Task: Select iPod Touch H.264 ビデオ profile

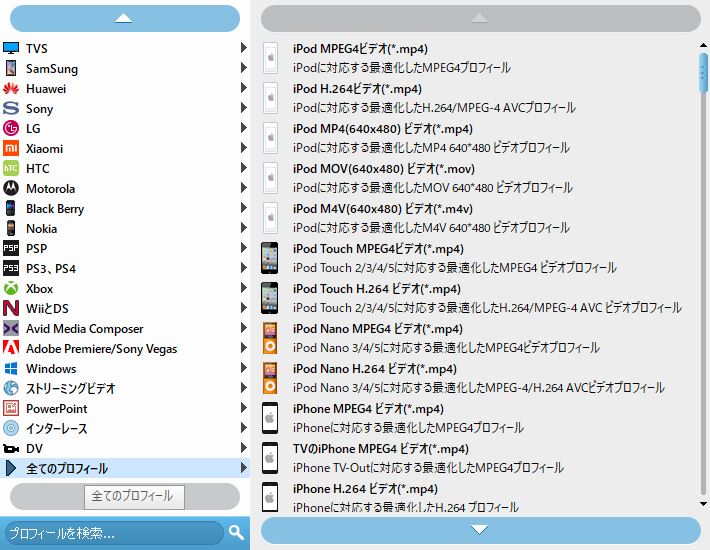Action: point(478,298)
